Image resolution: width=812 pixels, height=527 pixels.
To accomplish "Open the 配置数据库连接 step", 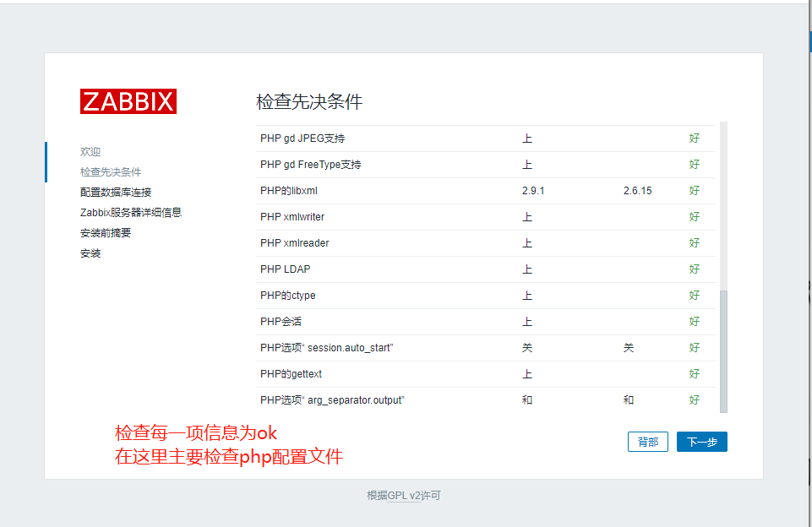I will pyautogui.click(x=116, y=192).
